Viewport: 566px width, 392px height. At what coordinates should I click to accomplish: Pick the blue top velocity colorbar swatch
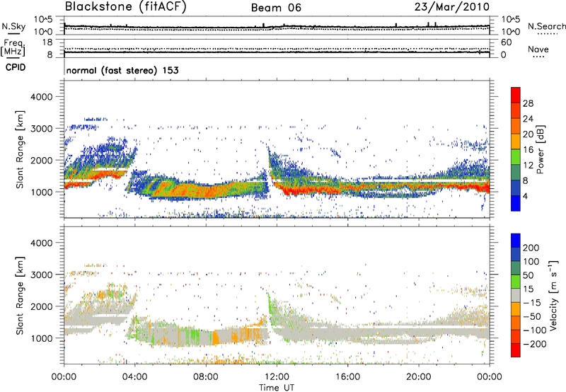(516, 241)
